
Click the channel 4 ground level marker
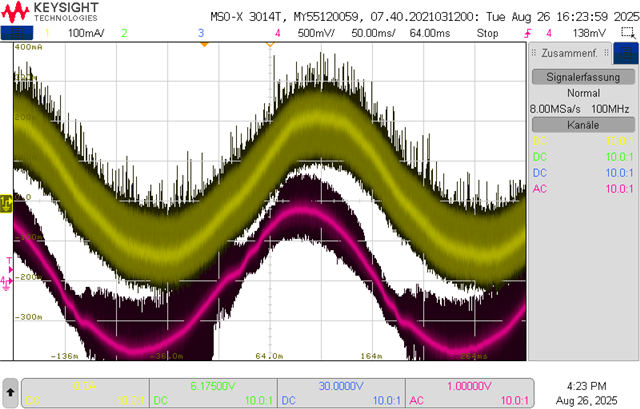tap(6, 283)
